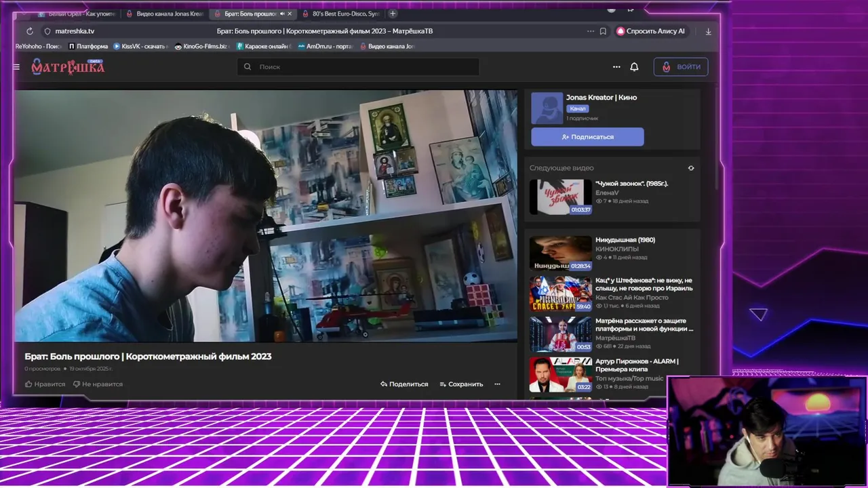
Task: Click the Не нравится dislike button
Action: [x=98, y=384]
